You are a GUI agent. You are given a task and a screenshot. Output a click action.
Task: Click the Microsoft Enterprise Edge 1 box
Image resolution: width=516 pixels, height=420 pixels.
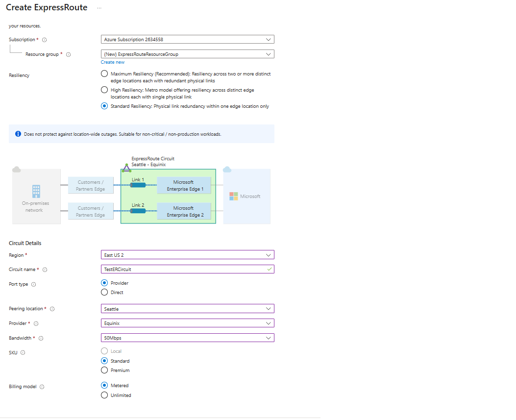pos(184,185)
